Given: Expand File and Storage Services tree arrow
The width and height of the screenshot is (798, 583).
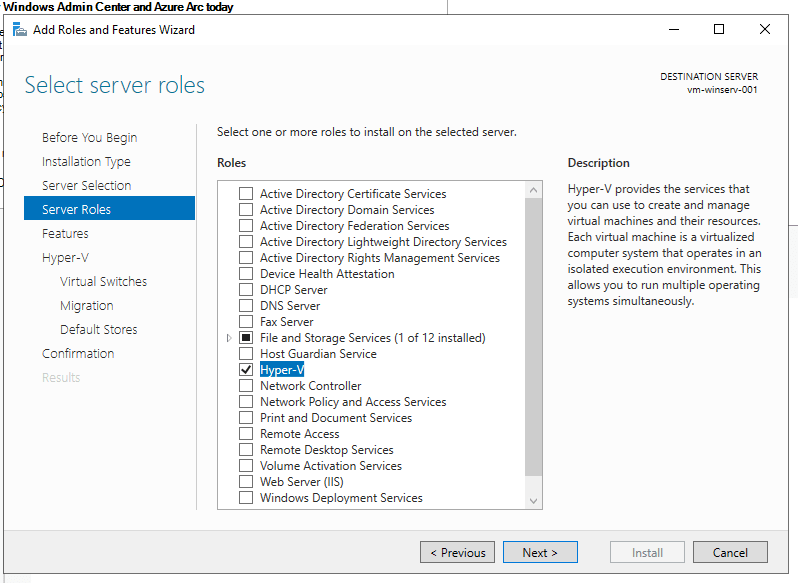Looking at the screenshot, I should 229,338.
